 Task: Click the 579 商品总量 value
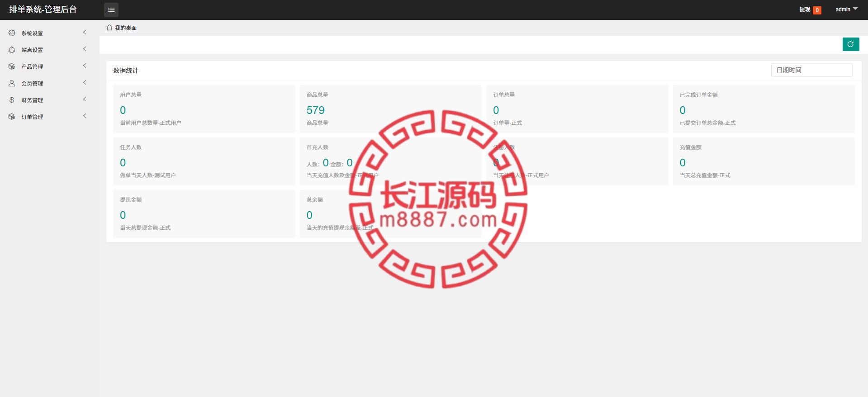click(315, 110)
